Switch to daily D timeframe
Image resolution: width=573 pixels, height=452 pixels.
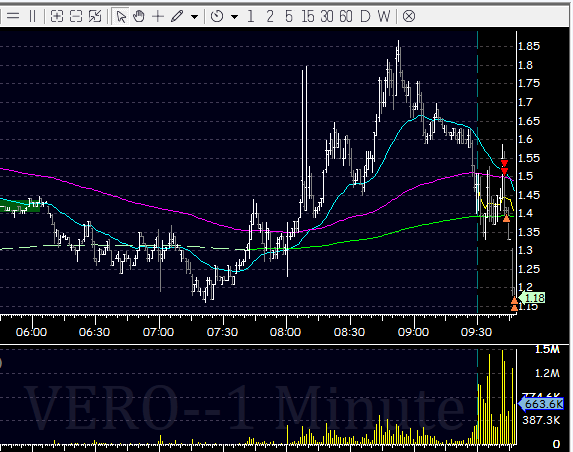coord(365,16)
